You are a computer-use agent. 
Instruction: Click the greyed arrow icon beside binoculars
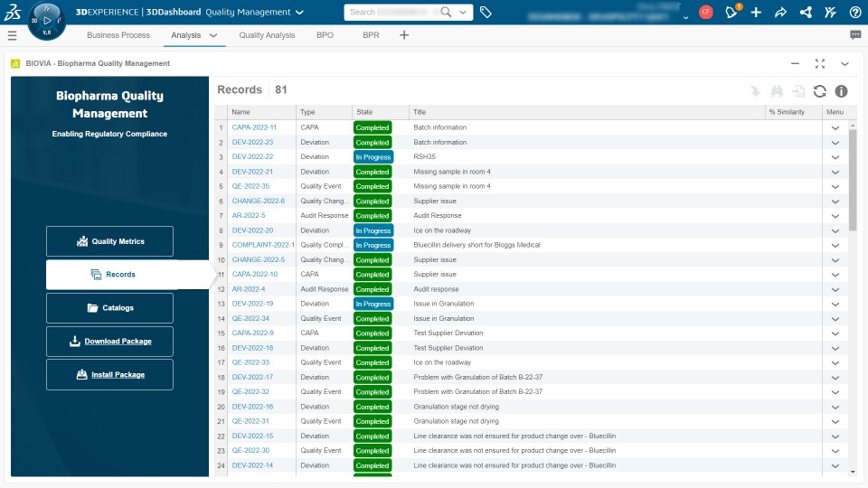click(x=755, y=91)
